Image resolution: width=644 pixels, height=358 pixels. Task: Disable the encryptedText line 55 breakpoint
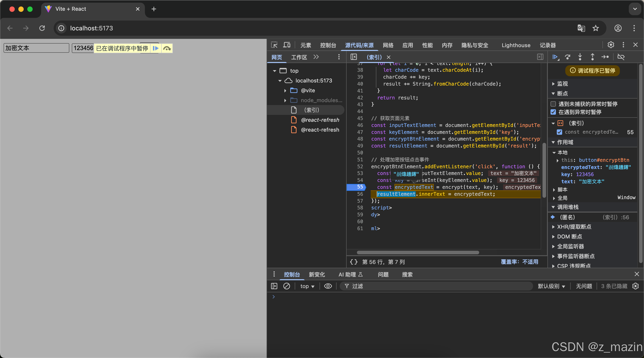(x=559, y=132)
